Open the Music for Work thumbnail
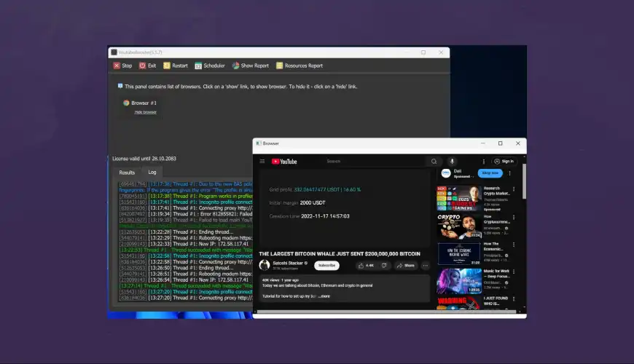 459,281
